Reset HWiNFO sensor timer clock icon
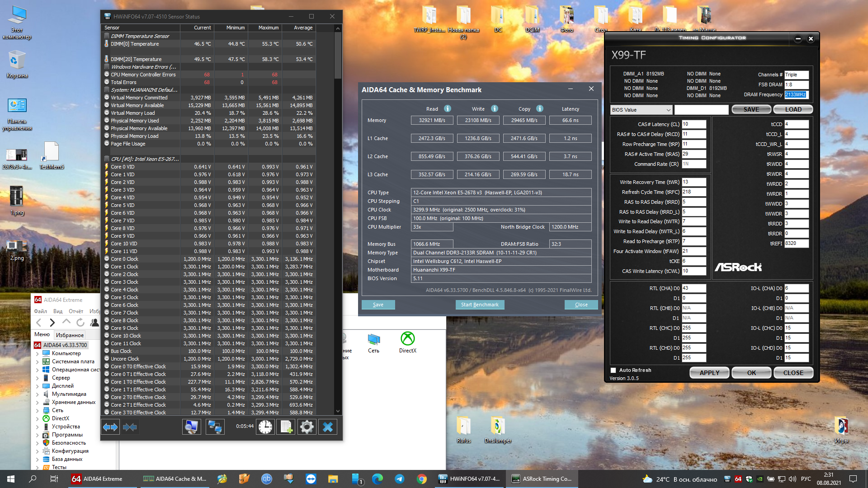The height and width of the screenshot is (488, 868). click(265, 427)
